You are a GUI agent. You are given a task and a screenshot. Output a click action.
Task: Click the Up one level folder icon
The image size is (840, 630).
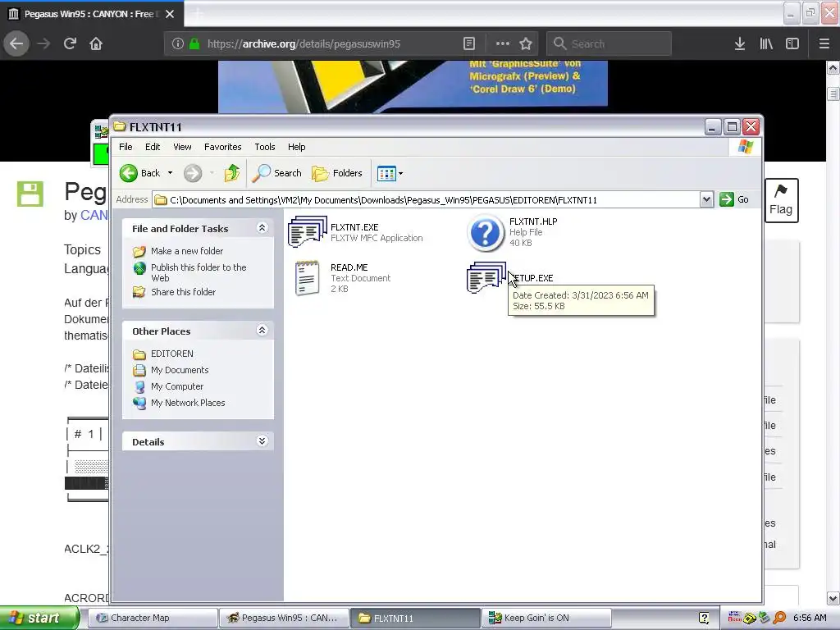[232, 173]
